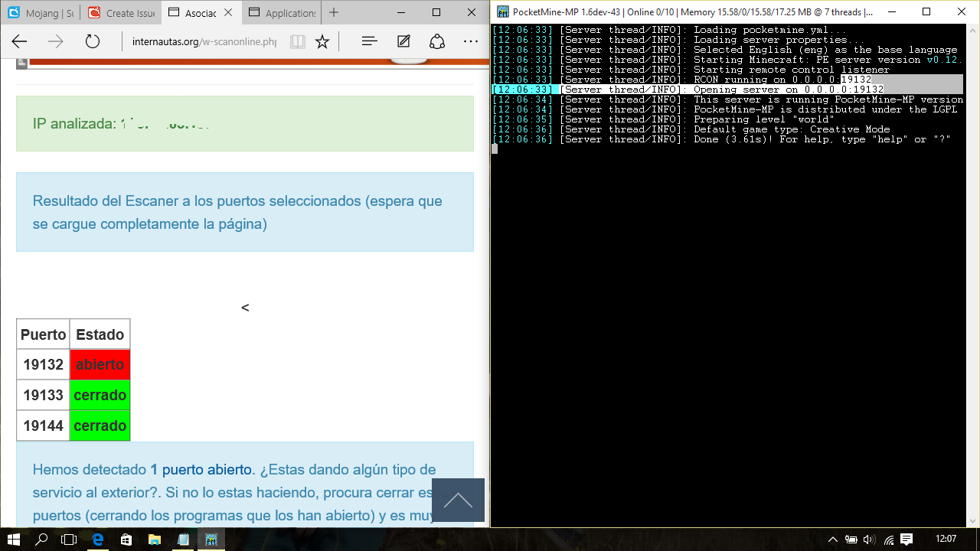Refresh the internautas.org page
This screenshot has height=551, width=980.
pos(93,42)
